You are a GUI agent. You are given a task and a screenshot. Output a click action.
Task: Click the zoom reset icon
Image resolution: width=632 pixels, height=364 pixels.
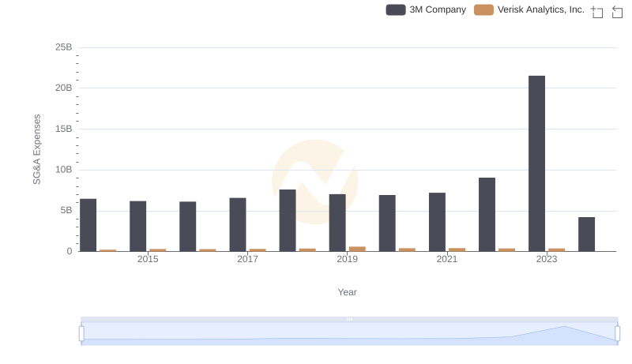(617, 12)
